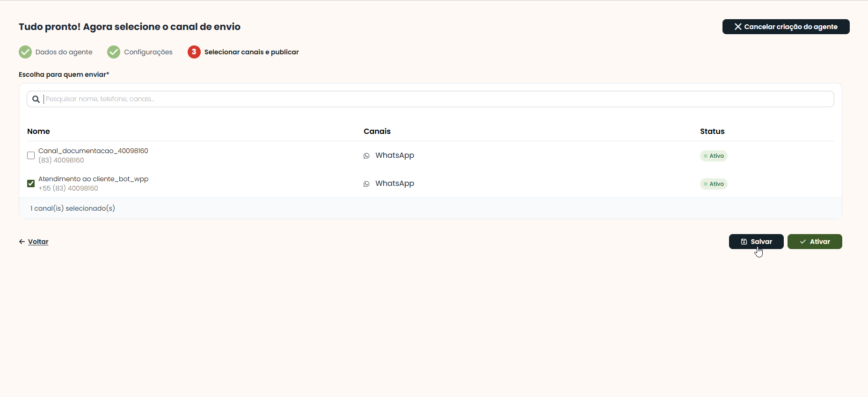Focus the Pesquisar nome, telefone, canais field
Screen dimensions: 868x397
(430, 99)
